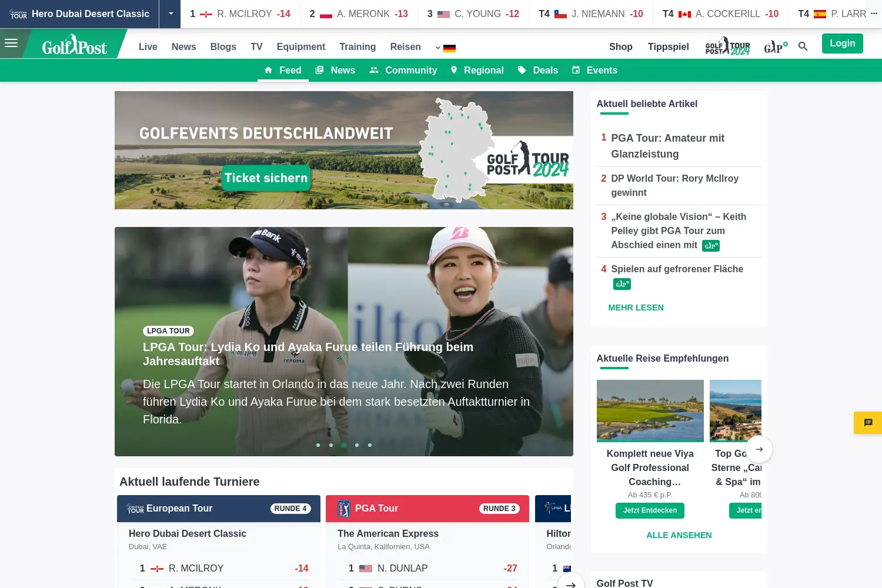Image resolution: width=882 pixels, height=588 pixels.
Task: Open the search magnifier icon
Action: point(803,46)
